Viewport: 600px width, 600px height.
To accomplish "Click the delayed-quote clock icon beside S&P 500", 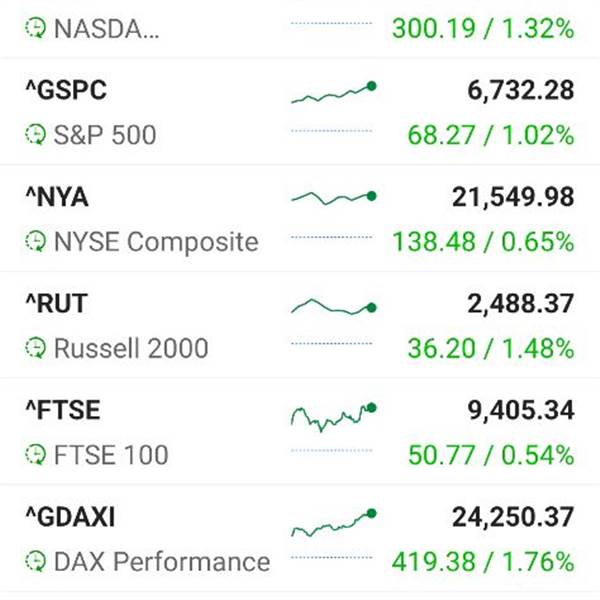I will 36,134.
